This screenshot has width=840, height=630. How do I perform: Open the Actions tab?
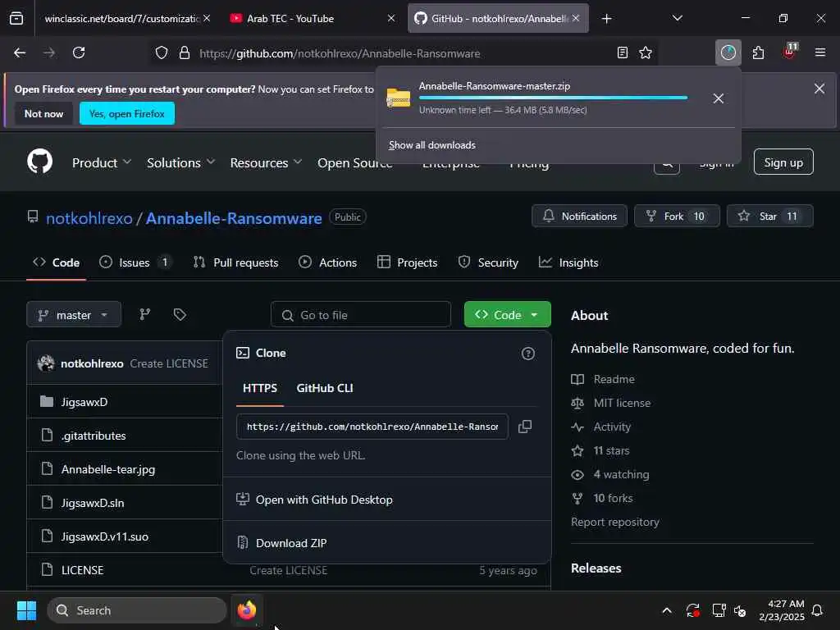pyautogui.click(x=328, y=262)
